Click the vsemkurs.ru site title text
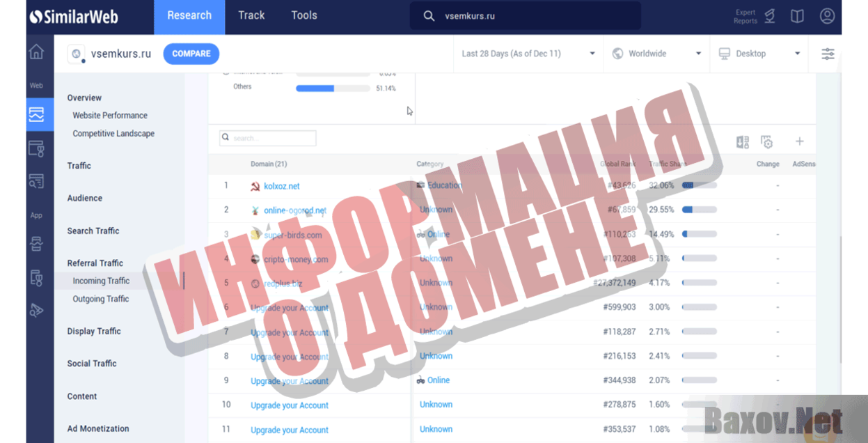Viewport: 868px width, 443px height. click(x=121, y=54)
